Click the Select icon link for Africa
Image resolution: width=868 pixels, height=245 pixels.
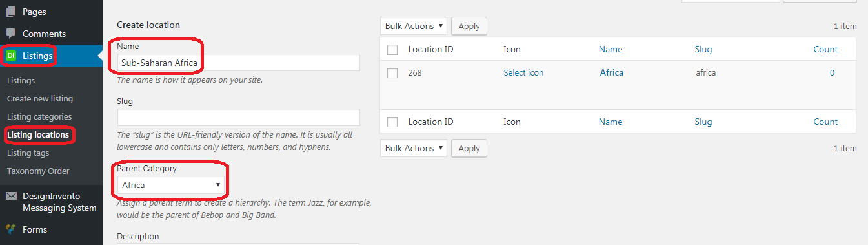pos(523,73)
